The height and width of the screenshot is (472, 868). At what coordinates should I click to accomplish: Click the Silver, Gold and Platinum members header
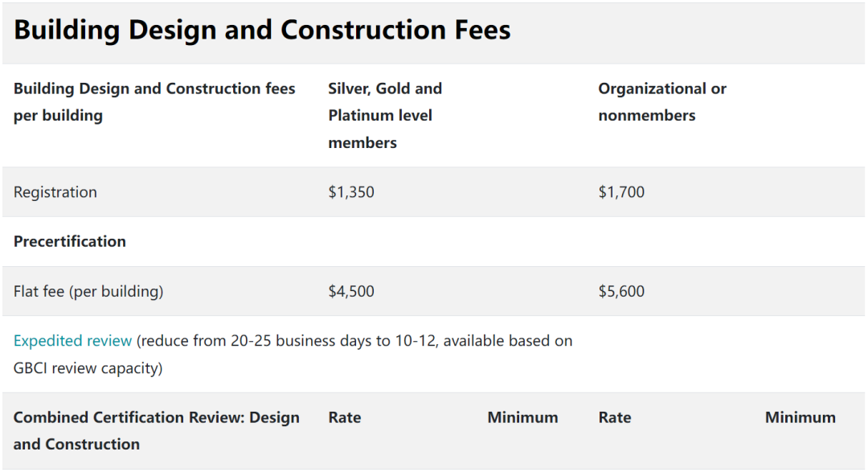click(385, 115)
